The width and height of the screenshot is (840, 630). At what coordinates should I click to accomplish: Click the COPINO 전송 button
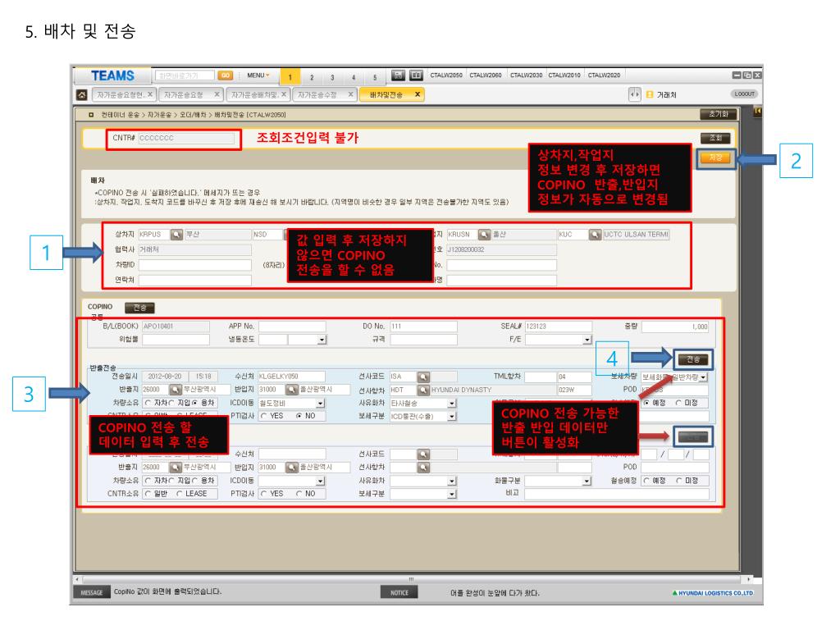pyautogui.click(x=139, y=308)
